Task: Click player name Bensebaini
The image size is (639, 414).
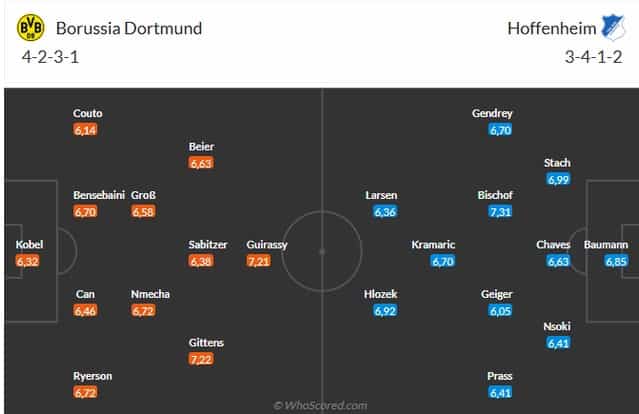Action: [99, 195]
